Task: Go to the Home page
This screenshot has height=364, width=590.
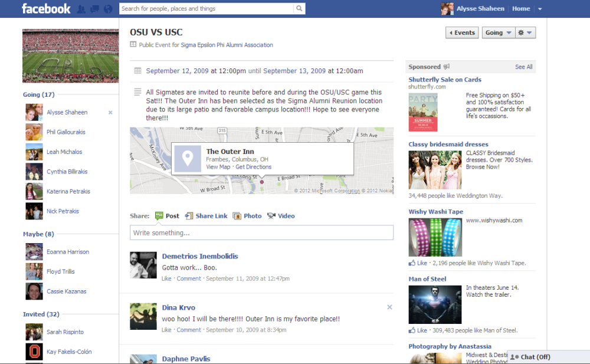Action: 521,9
